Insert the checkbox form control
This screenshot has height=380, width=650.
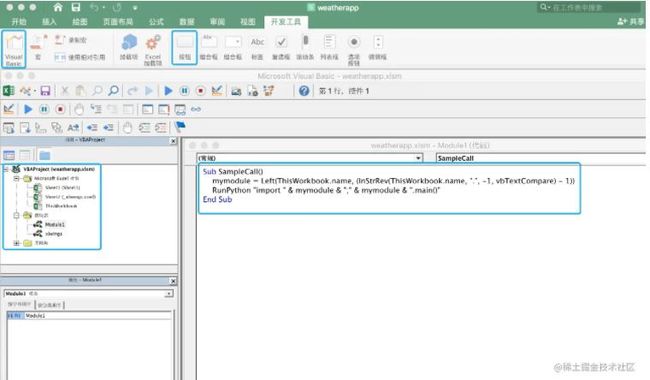coord(281,47)
